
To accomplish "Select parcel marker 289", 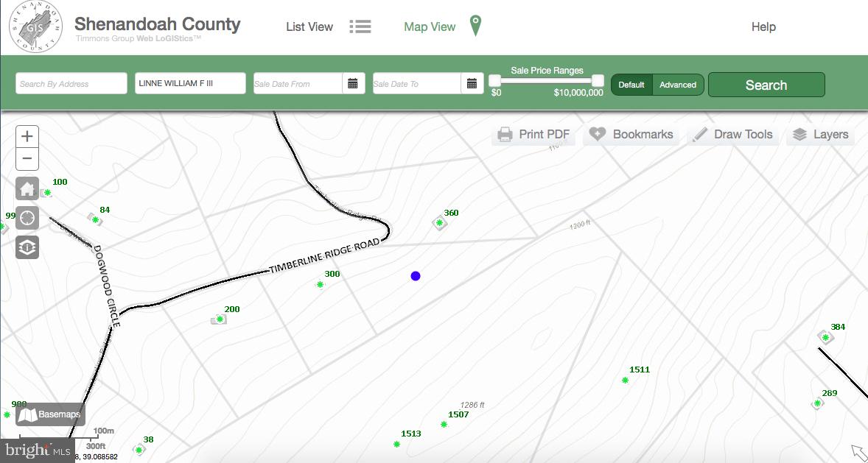I will click(817, 404).
